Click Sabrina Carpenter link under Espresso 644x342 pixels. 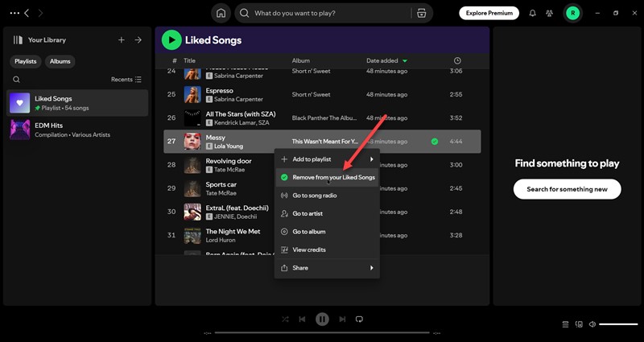click(x=238, y=99)
